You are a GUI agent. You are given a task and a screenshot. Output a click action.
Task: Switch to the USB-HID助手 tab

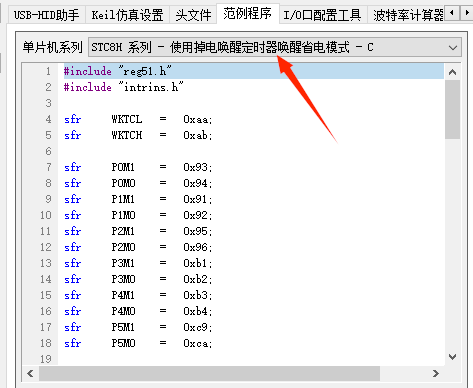(46, 15)
